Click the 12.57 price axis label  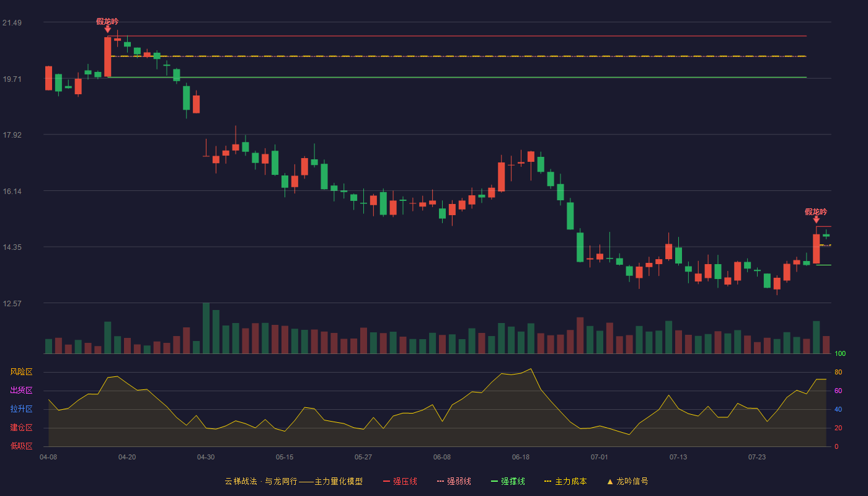pyautogui.click(x=12, y=304)
